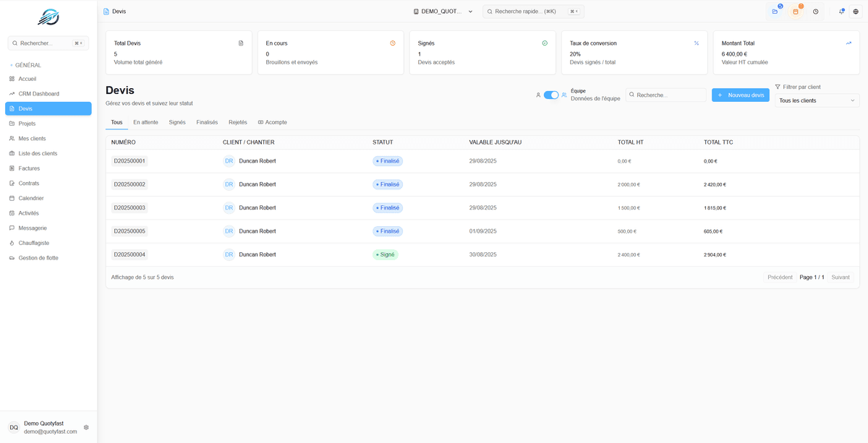Click the orange invoice icon with notification badge
The width and height of the screenshot is (868, 443).
click(x=796, y=11)
